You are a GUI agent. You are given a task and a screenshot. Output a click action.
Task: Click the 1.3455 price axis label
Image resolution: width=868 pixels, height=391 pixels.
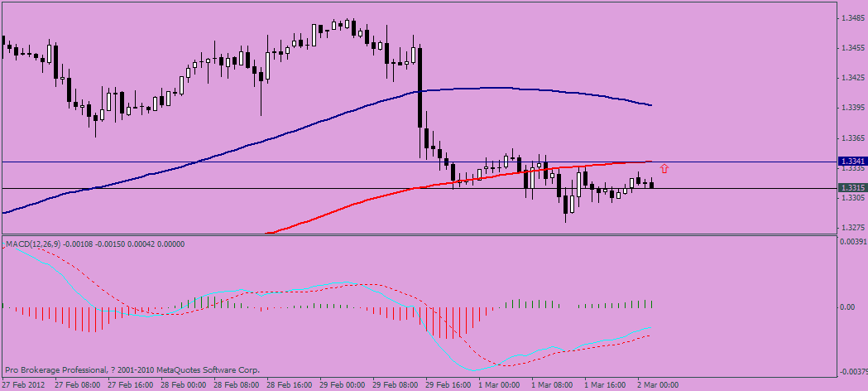pyautogui.click(x=852, y=47)
